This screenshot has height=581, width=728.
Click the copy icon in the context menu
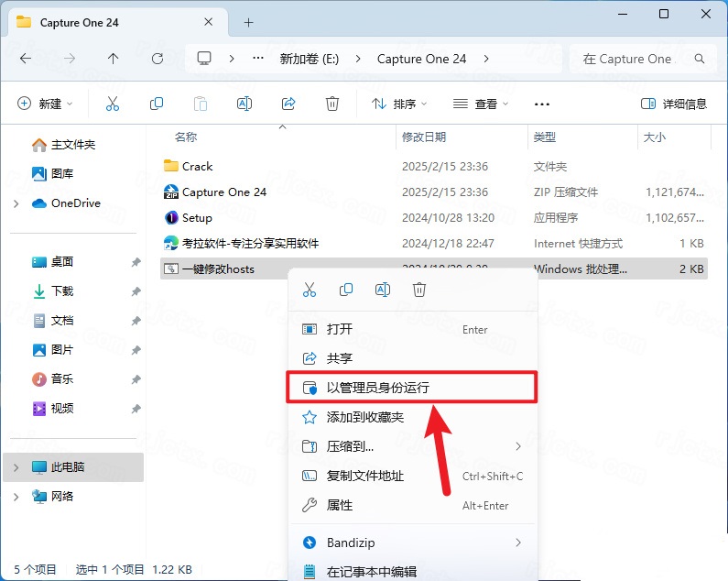point(346,290)
